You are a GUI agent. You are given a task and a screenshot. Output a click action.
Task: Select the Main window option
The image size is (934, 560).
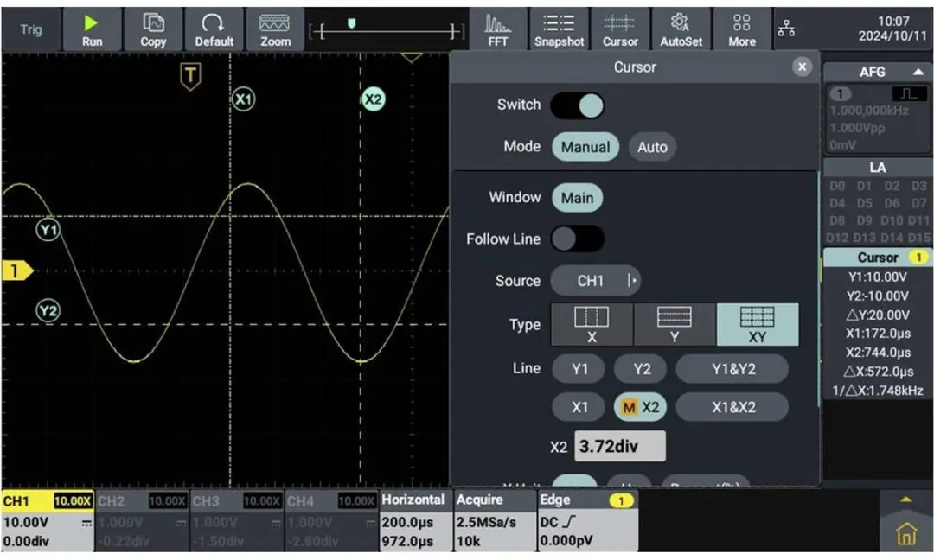pyautogui.click(x=577, y=198)
